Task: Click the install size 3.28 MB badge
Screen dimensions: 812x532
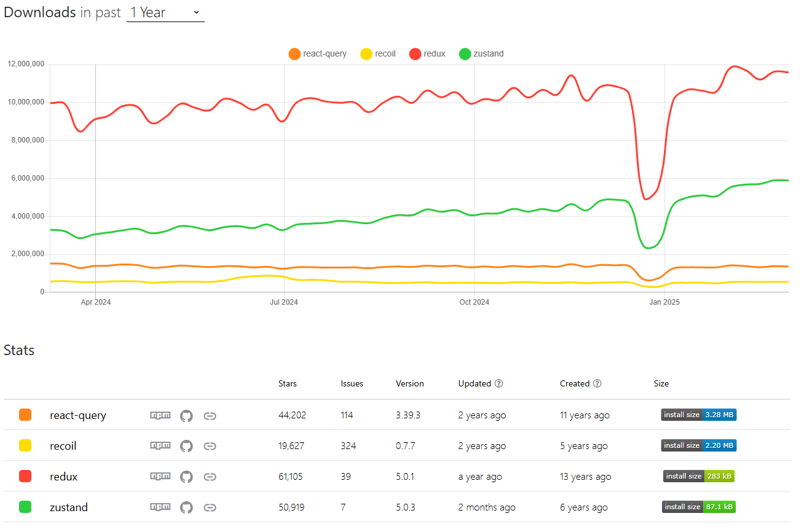Action: pyautogui.click(x=699, y=415)
